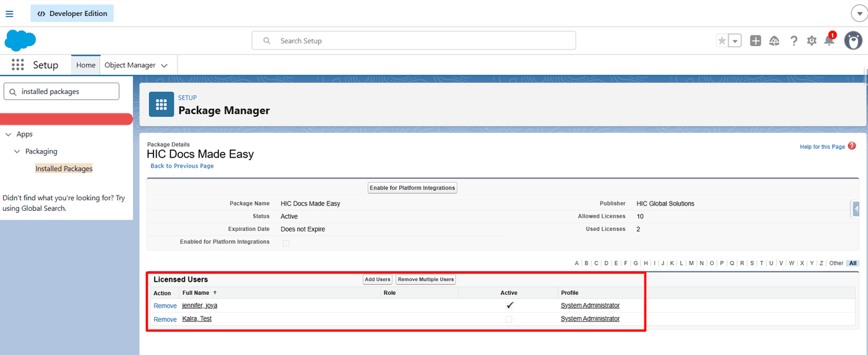Filter licensed users by letter Z
The width and height of the screenshot is (868, 355).
pos(821,263)
